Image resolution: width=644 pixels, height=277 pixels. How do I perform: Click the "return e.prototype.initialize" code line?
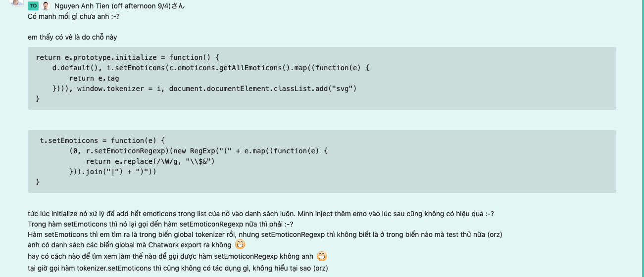click(x=127, y=57)
